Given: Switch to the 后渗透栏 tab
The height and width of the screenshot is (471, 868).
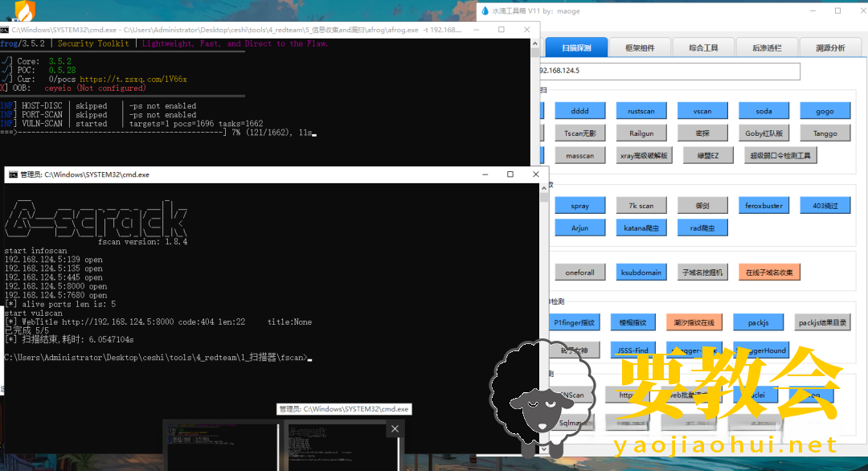Looking at the screenshot, I should 767,47.
